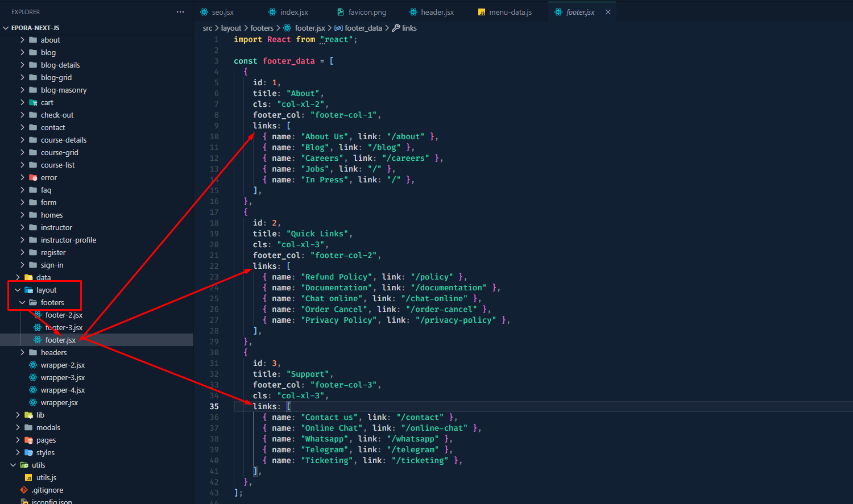Screen dimensions: 853x504
Task: Click the error folder icon
Action: 34,178
